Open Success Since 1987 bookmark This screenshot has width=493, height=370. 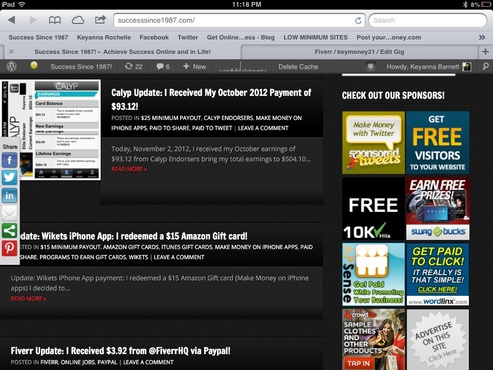(38, 37)
